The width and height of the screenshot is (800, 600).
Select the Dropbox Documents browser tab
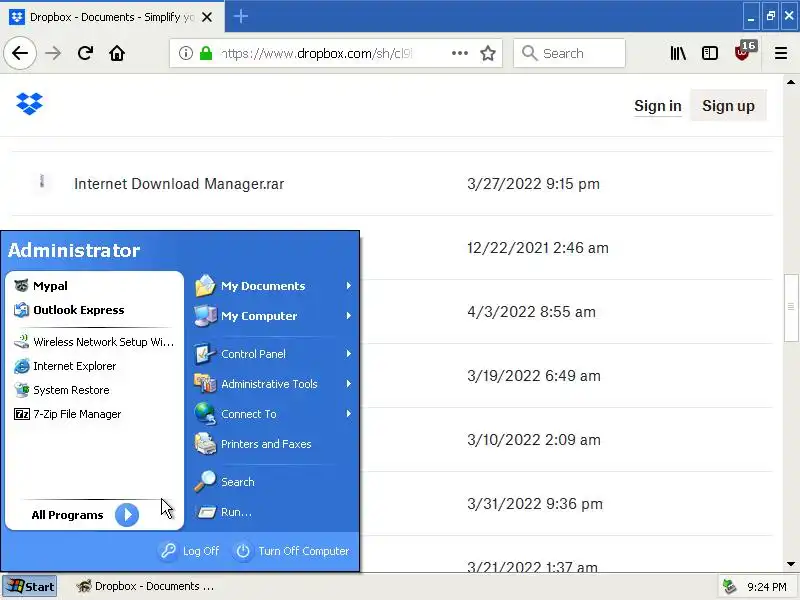[112, 17]
